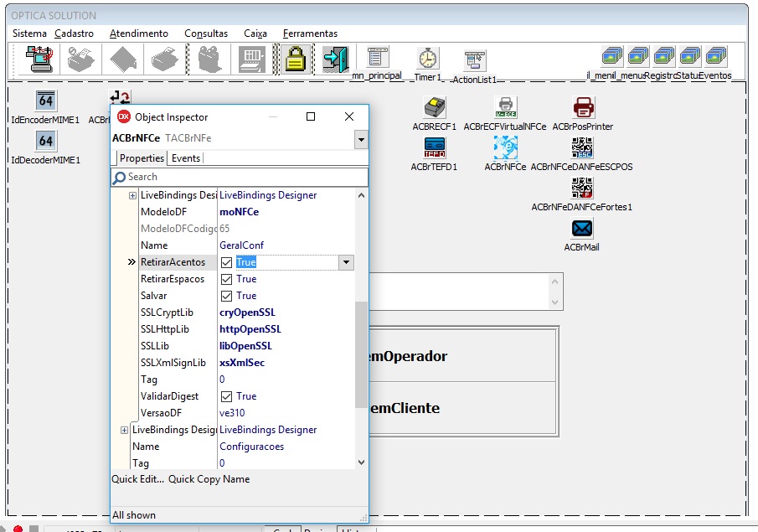Image resolution: width=758 pixels, height=532 pixels.
Task: Toggle the RetirarEspacos checkbox
Action: [226, 279]
